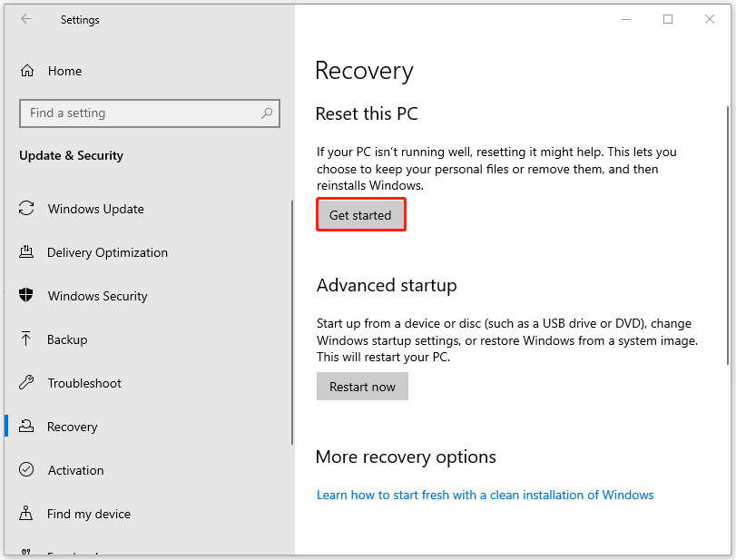Click the Home house icon
Image resolution: width=736 pixels, height=560 pixels.
tap(27, 71)
